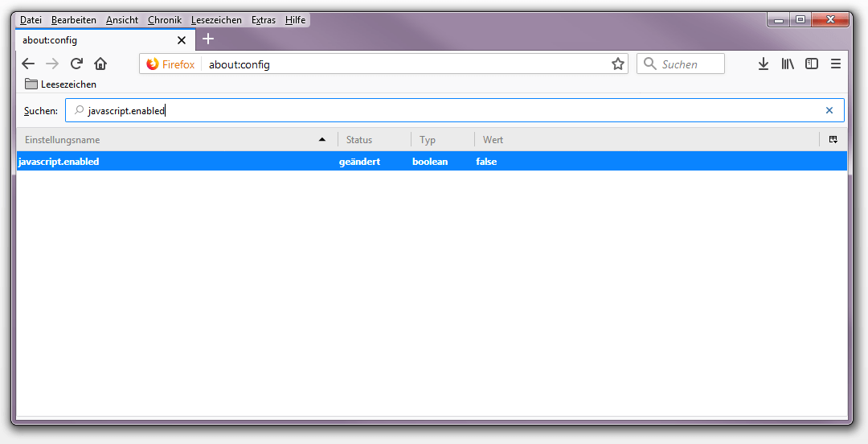Open a new tab with plus button
The image size is (868, 444).
[208, 39]
